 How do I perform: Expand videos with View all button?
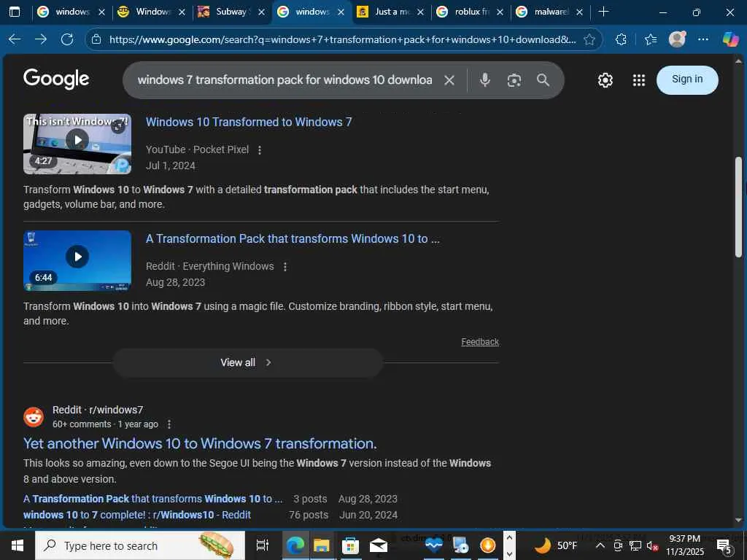point(248,363)
